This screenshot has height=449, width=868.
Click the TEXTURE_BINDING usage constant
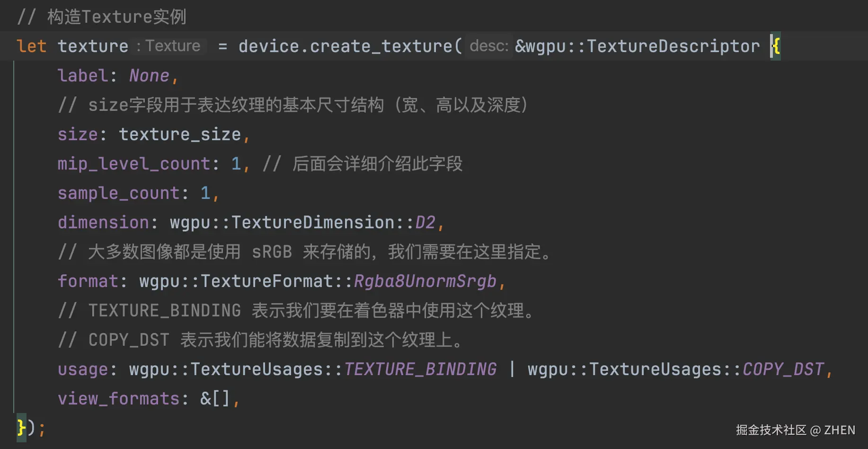tap(420, 369)
